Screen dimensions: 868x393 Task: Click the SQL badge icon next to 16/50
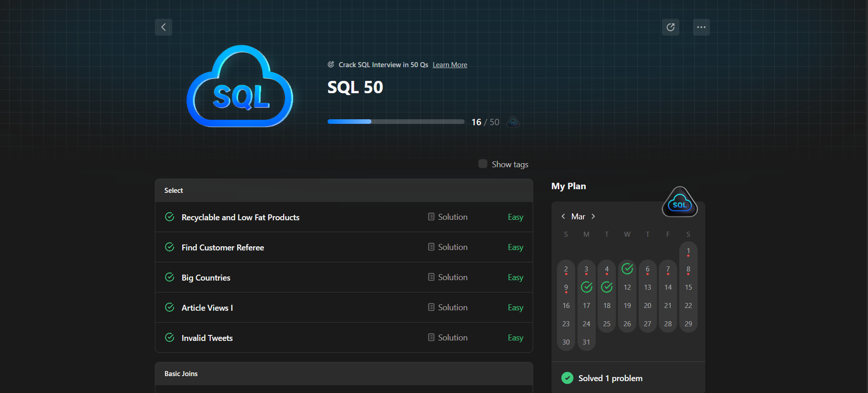coord(513,122)
